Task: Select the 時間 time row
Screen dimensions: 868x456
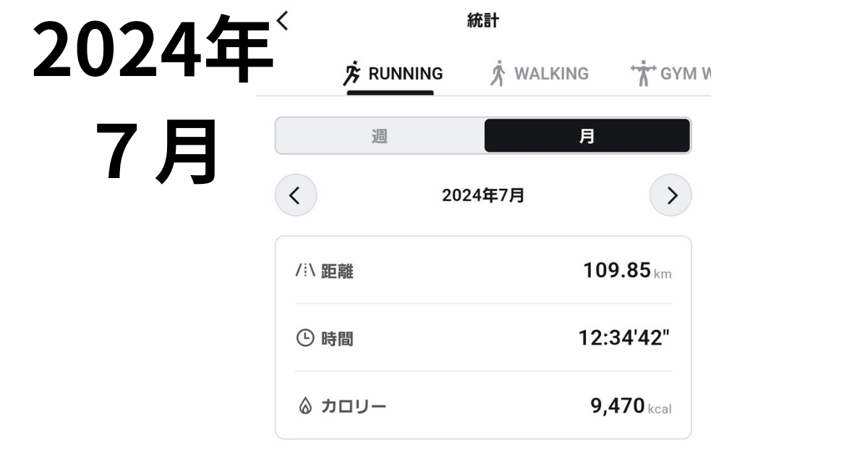Action: tap(482, 338)
